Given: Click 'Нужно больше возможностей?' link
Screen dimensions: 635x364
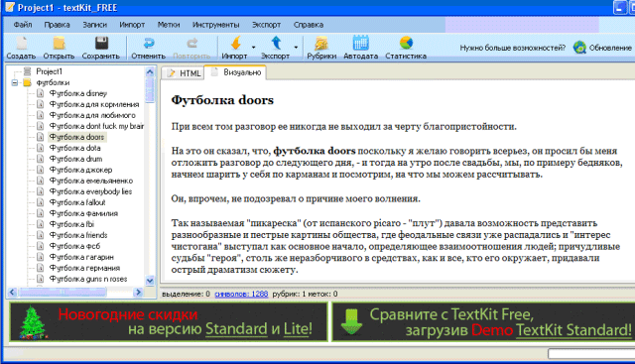Looking at the screenshot, I should click(512, 48).
